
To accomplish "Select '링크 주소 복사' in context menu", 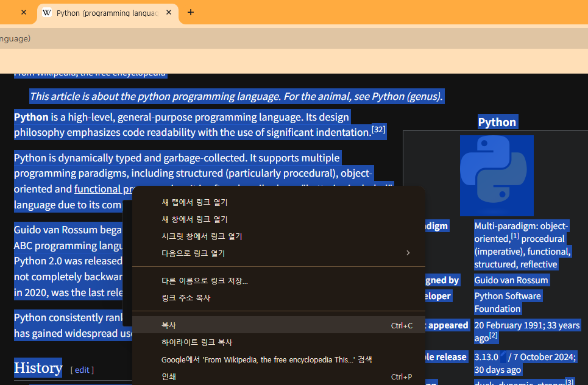I will [278, 298].
